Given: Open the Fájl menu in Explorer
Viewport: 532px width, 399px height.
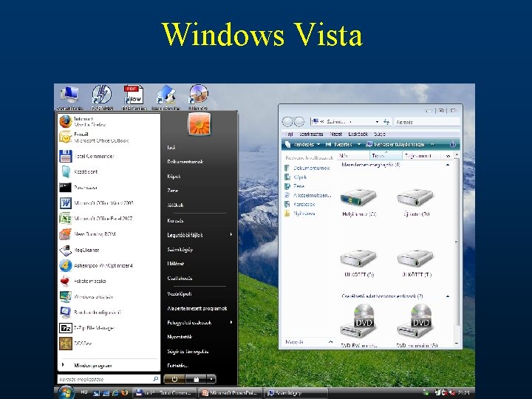Looking at the screenshot, I should click(289, 134).
